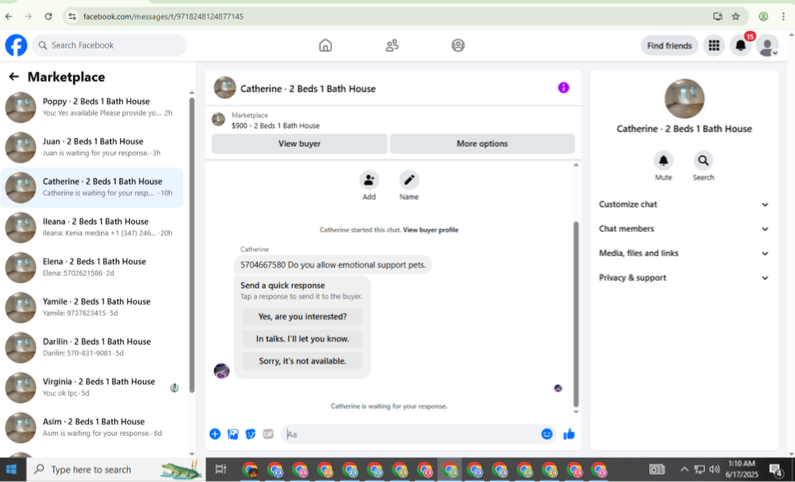
Task: Open Darilin's conversation in the list
Action: point(92,347)
